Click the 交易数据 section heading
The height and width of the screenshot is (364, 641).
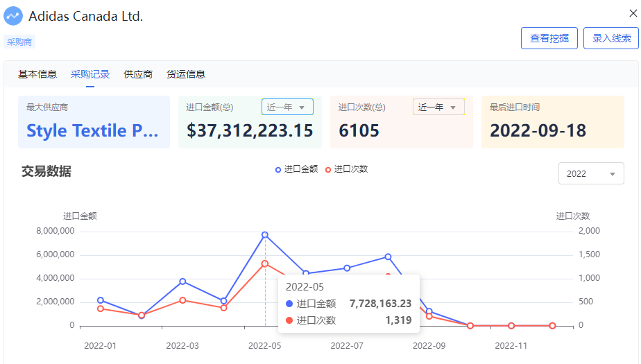(x=46, y=171)
